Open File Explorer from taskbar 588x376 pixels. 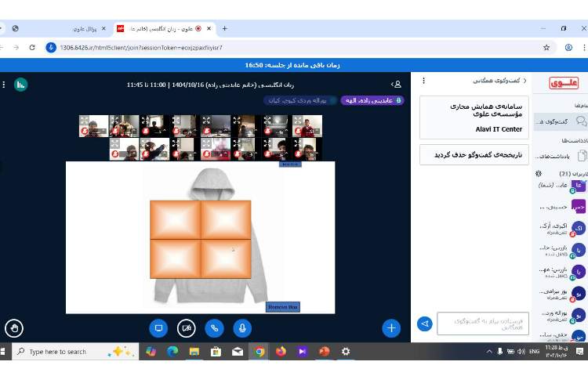click(194, 352)
